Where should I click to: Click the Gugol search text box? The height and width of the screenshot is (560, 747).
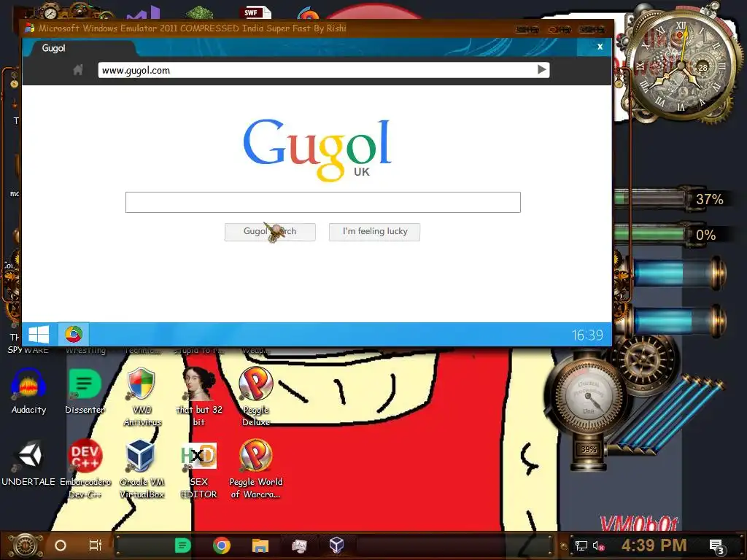323,203
